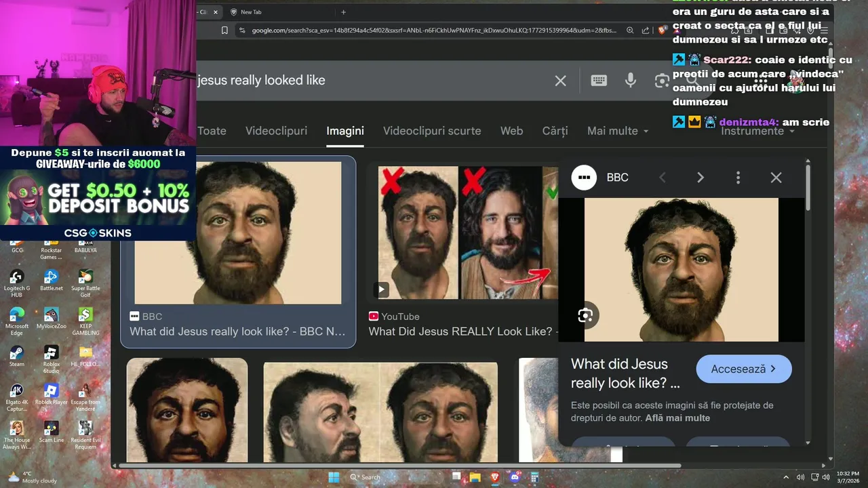868x488 pixels.
Task: Share this page from address bar
Action: point(646,30)
